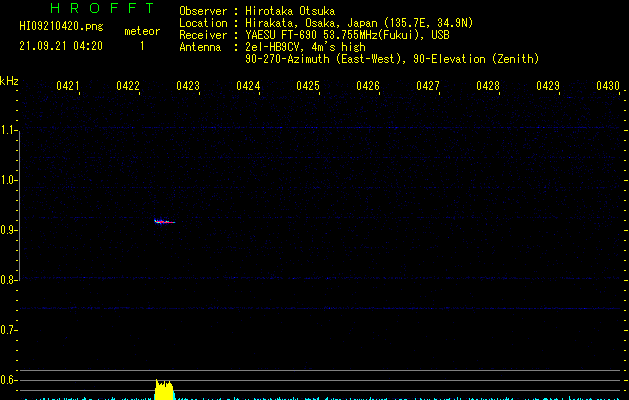Click the 0429 time marker
Screen dimensions: 629x400
coord(548,86)
